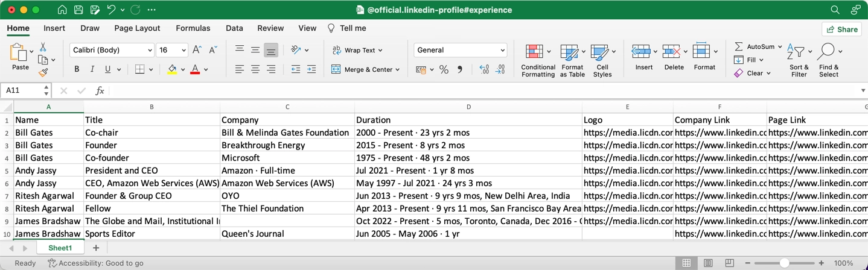Select column D header
The height and width of the screenshot is (270, 868).
(468, 107)
